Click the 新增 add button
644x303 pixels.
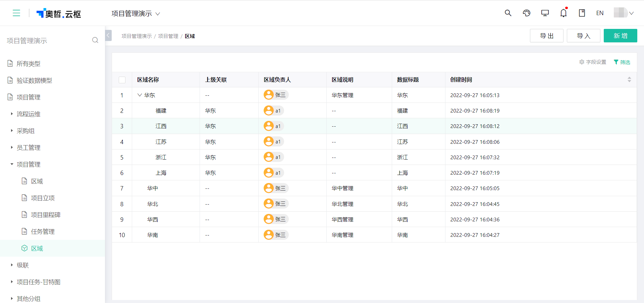[x=621, y=36]
